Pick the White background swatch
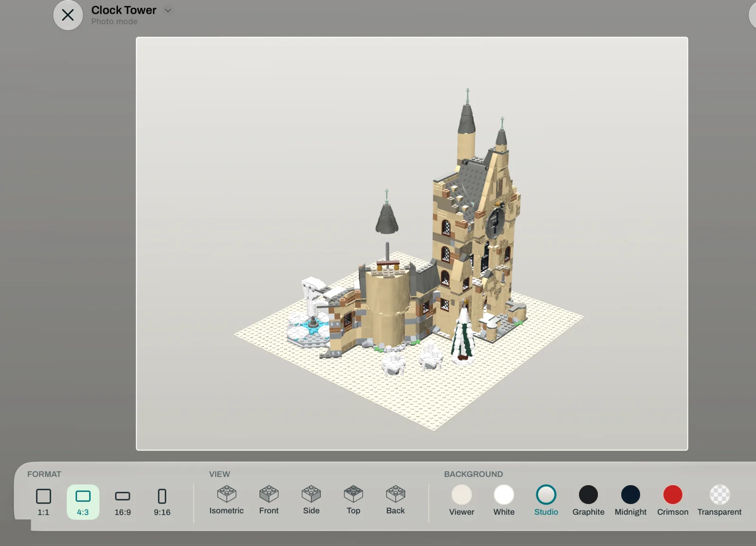The image size is (756, 546). point(504,495)
